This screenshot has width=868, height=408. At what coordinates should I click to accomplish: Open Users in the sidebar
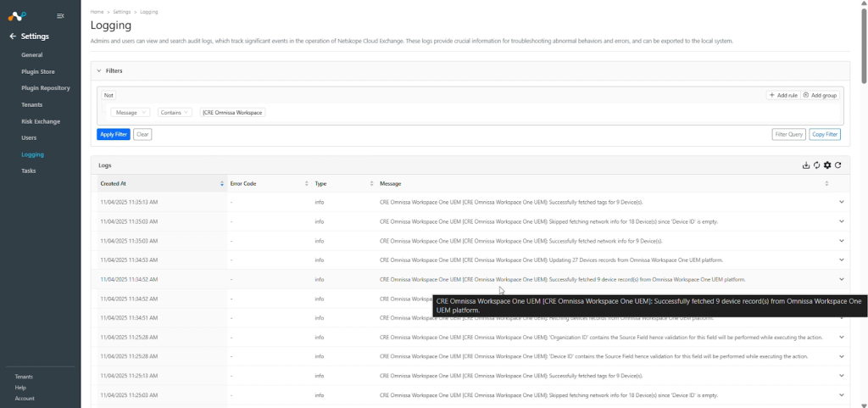tap(29, 138)
